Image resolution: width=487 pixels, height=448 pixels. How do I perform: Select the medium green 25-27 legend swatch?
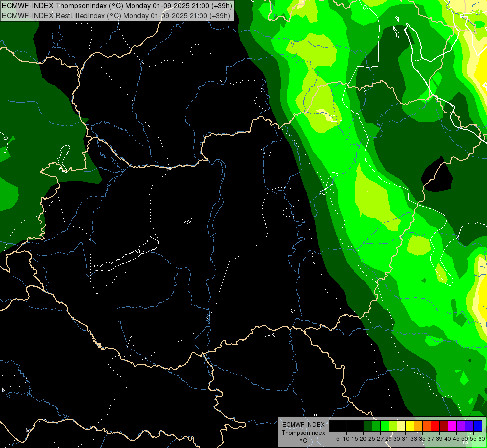[376, 426]
